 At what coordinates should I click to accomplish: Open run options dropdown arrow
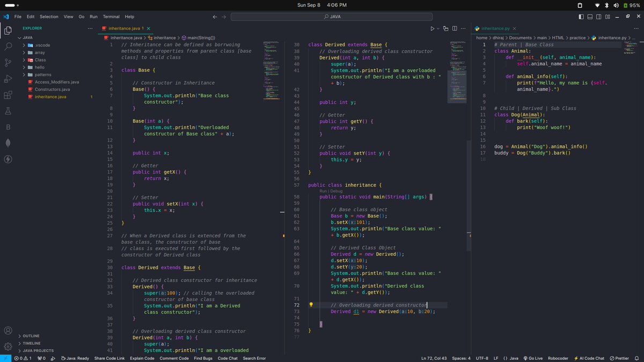pyautogui.click(x=438, y=28)
